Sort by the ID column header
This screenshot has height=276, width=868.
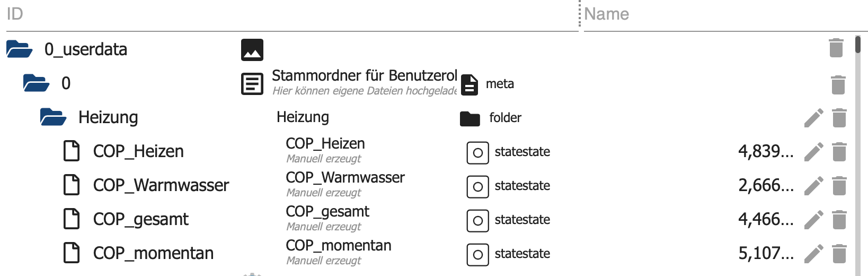(15, 14)
